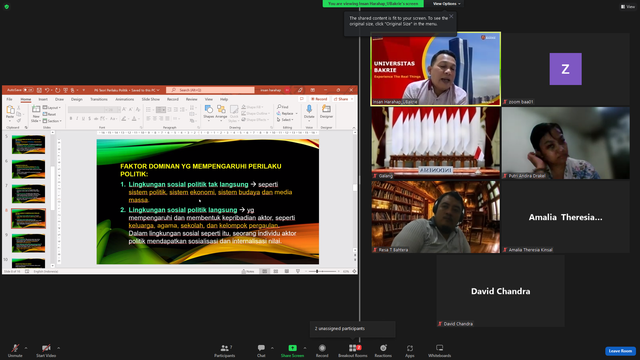Switch to Reading View in status bar

287,271
